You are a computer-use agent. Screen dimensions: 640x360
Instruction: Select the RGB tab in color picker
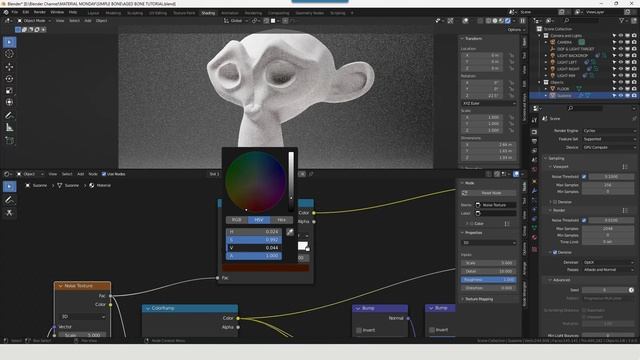click(x=237, y=220)
